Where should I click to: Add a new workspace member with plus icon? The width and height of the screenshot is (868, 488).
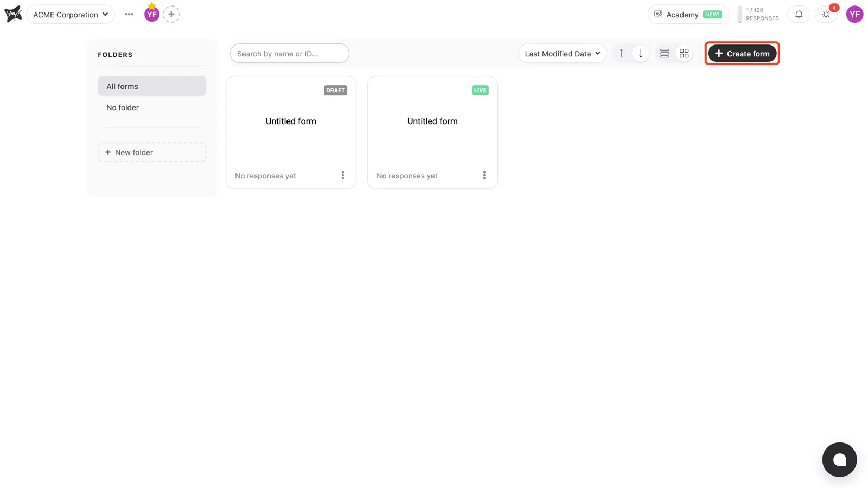[x=171, y=14]
